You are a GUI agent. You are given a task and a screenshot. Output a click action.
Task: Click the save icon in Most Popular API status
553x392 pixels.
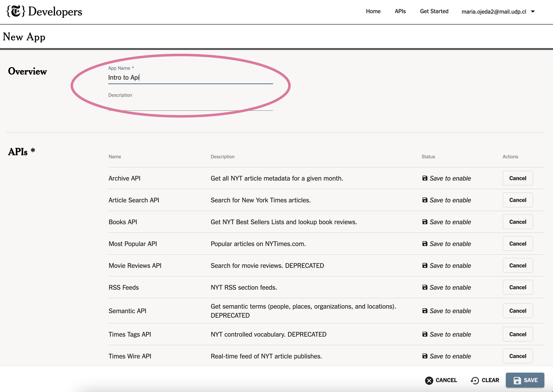(425, 244)
